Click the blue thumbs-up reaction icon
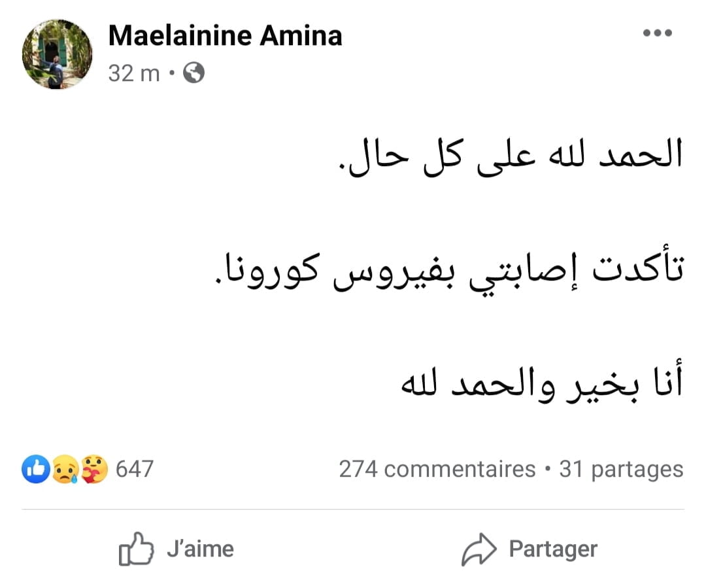 [x=35, y=470]
